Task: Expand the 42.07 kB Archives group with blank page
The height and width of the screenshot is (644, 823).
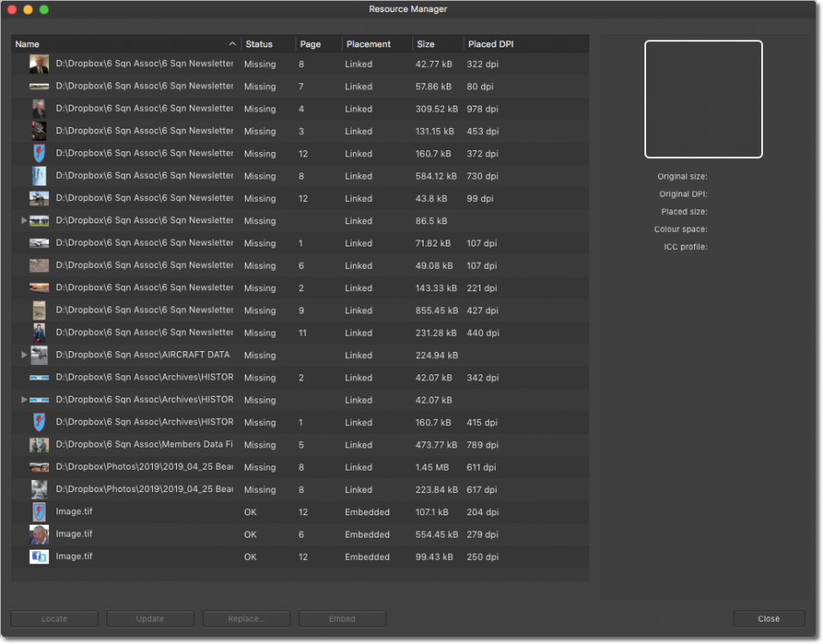Action: (23, 399)
